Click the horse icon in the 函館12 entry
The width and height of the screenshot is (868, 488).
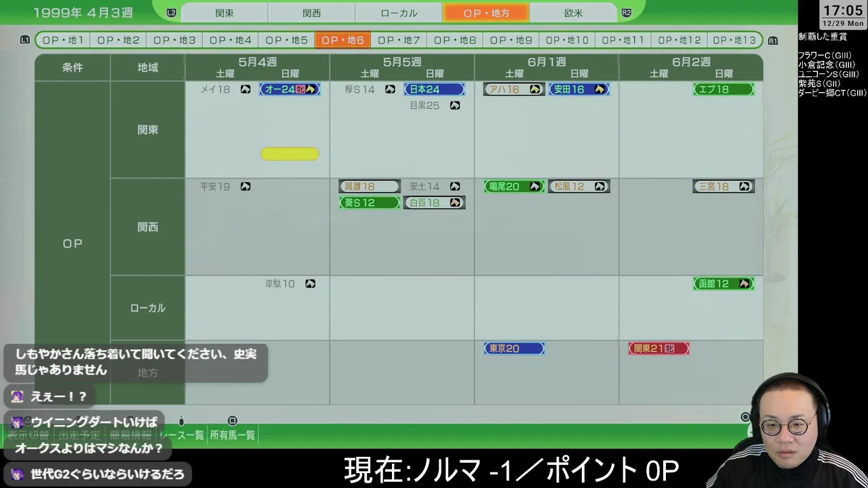click(744, 284)
